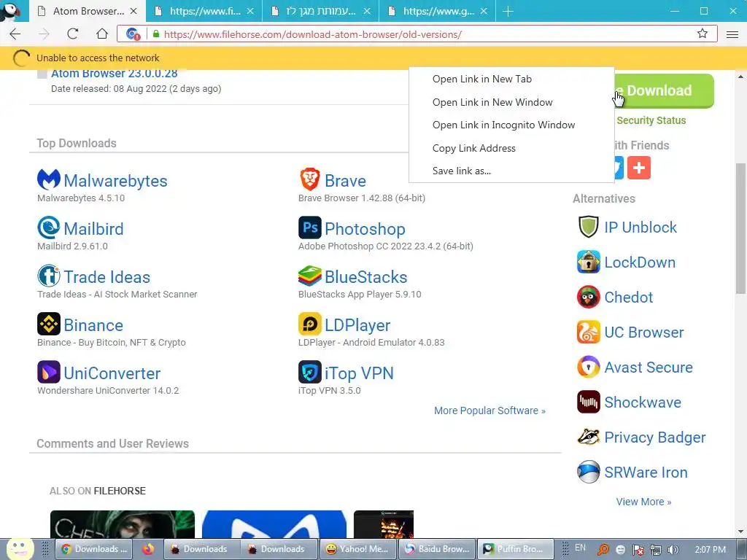Click the Brave lion logo icon
747x560 pixels.
pyautogui.click(x=309, y=179)
